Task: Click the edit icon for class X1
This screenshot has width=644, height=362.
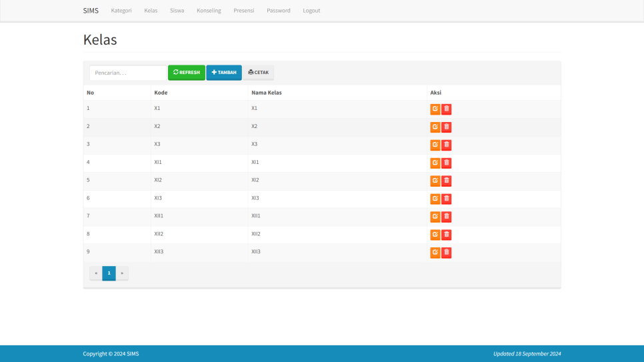Action: [435, 109]
